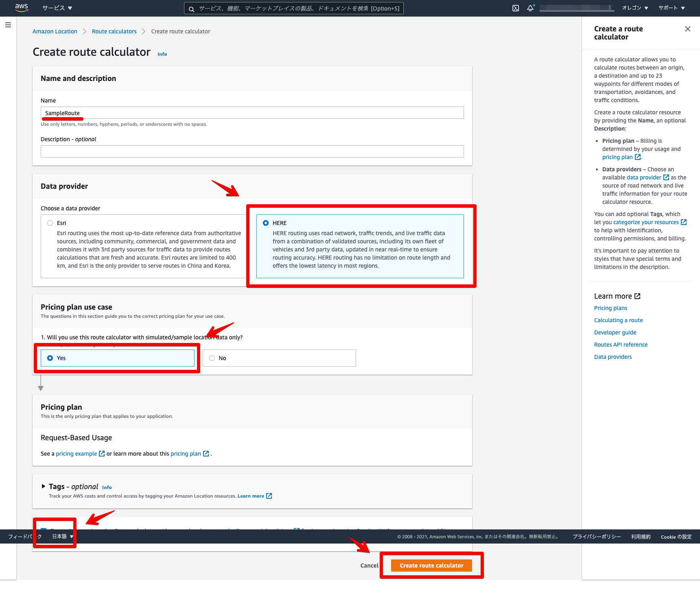Click external icon beside pricing example
This screenshot has width=700, height=594.
point(102,454)
